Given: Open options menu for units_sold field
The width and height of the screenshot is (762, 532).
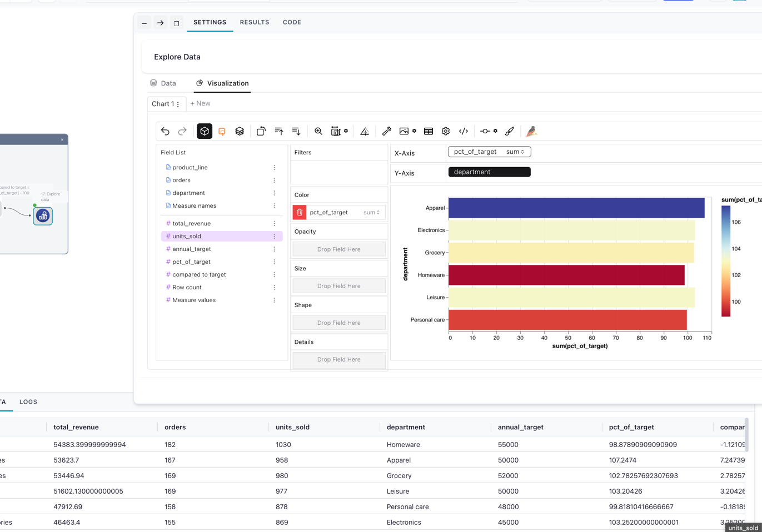Looking at the screenshot, I should tap(274, 236).
